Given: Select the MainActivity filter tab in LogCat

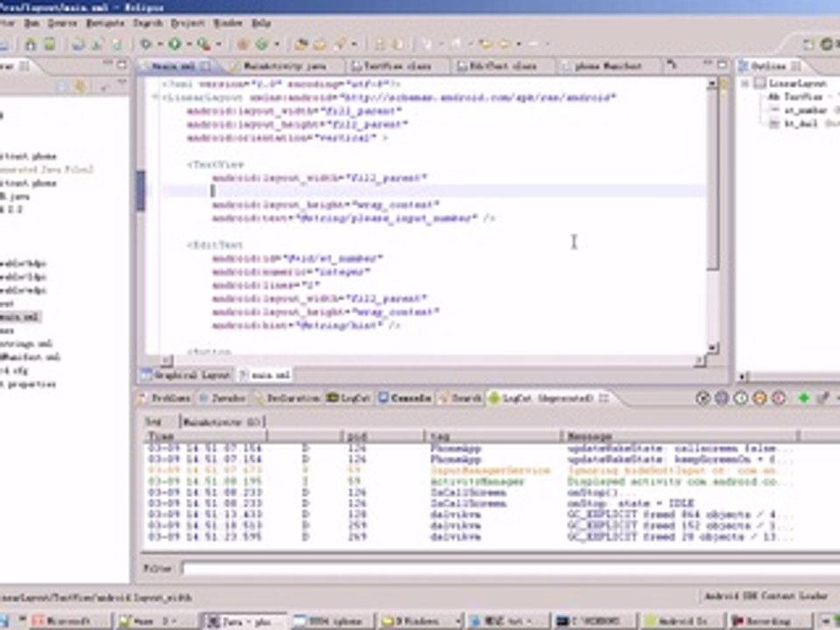Looking at the screenshot, I should [x=221, y=422].
